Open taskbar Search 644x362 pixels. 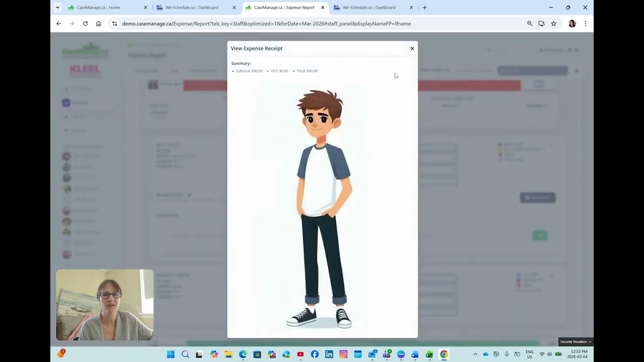click(185, 354)
